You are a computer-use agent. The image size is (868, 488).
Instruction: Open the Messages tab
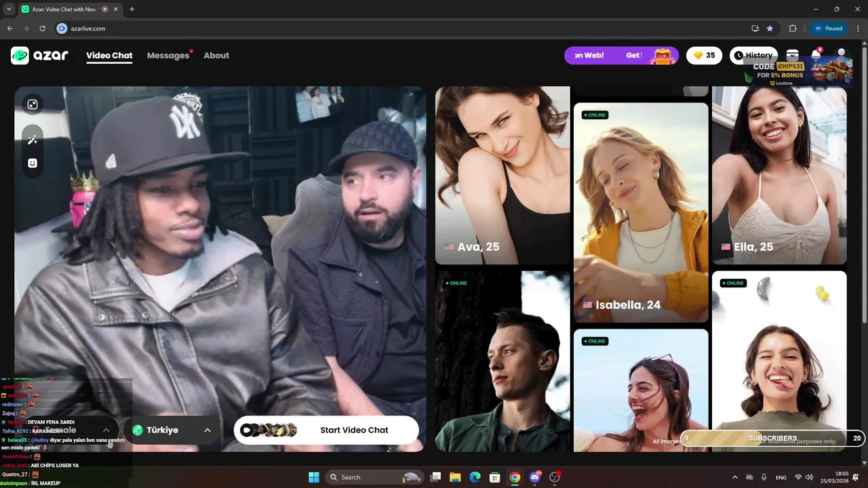[168, 56]
